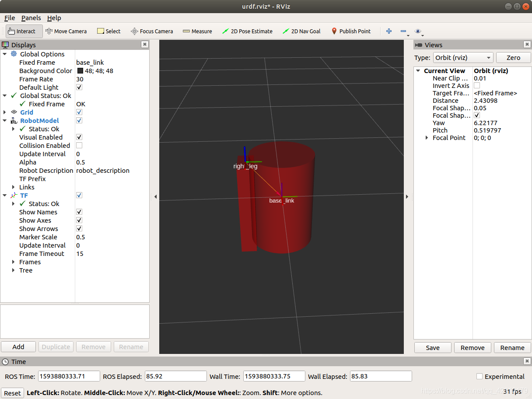The width and height of the screenshot is (532, 399).
Task: Expand the Tree node under TF
Action: [14, 270]
